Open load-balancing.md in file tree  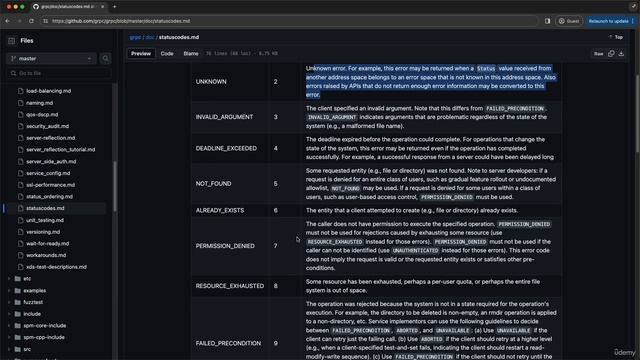tap(49, 91)
